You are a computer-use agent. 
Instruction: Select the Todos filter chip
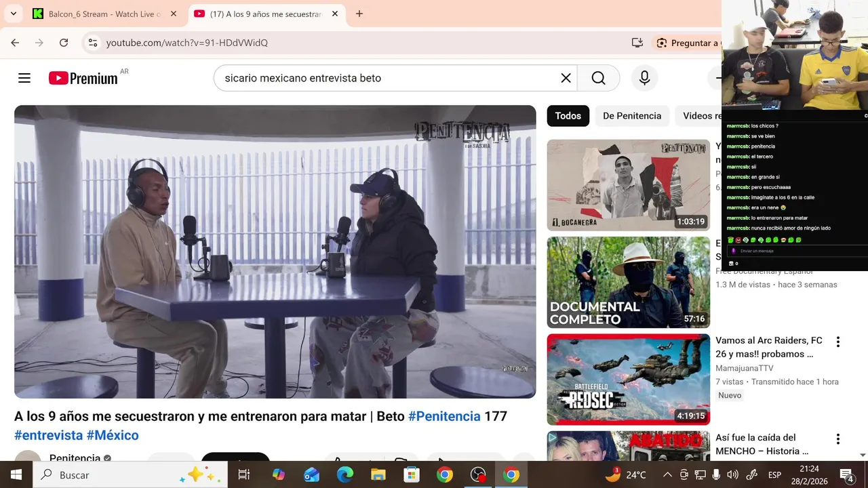click(568, 116)
